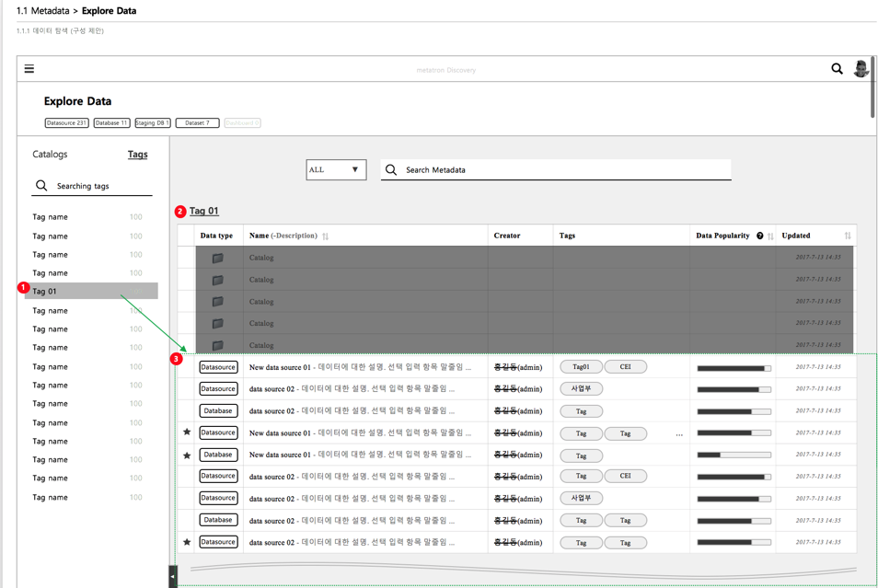
Task: Filter by Dashboard 0 chip
Action: pyautogui.click(x=242, y=122)
